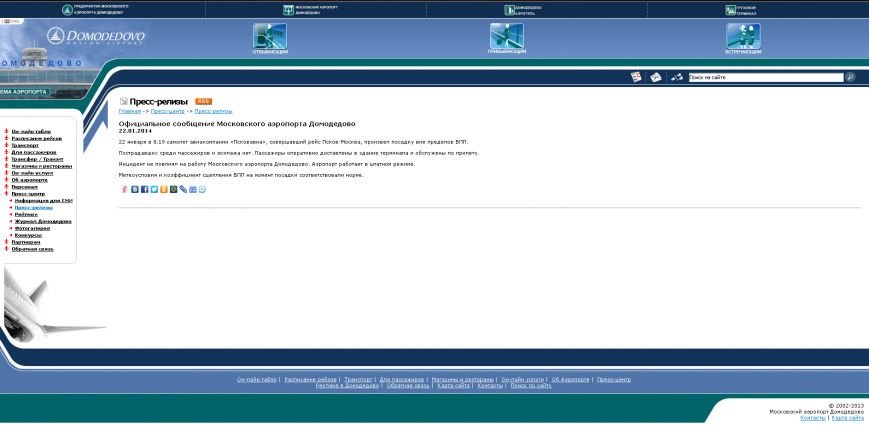The width and height of the screenshot is (869, 431).
Task: Open Обратная связь footer link
Action: click(408, 386)
